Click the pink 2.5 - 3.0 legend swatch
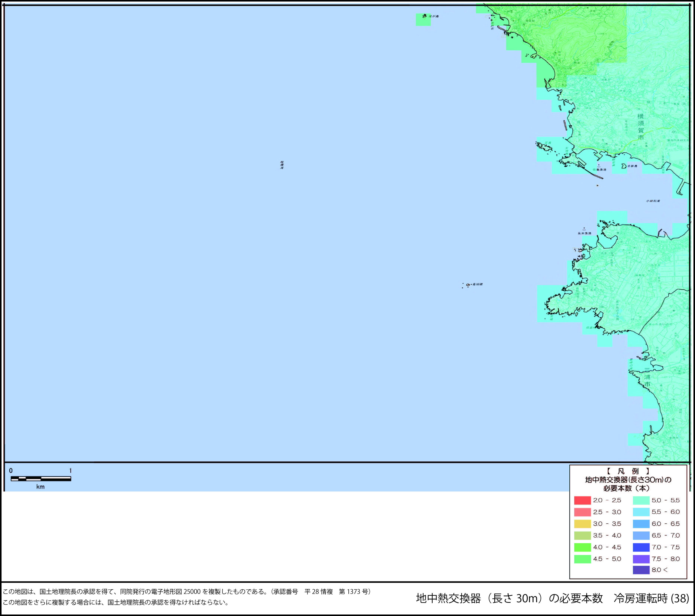The image size is (695, 616). [x=582, y=512]
